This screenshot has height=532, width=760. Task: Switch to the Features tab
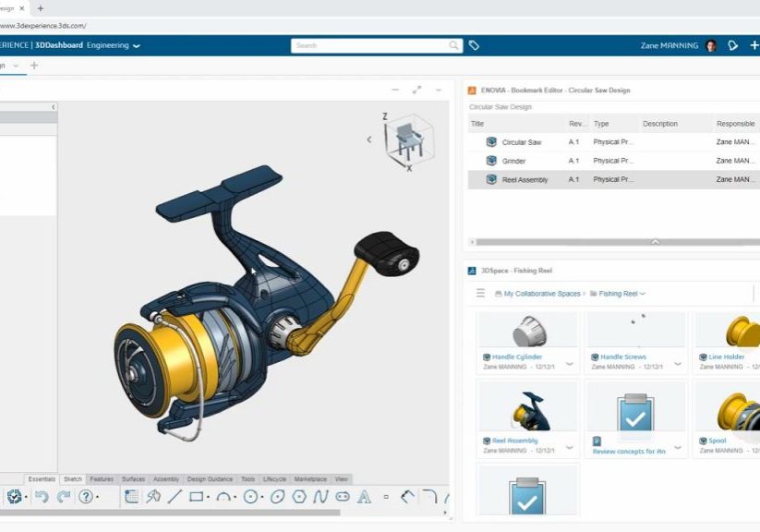point(103,479)
